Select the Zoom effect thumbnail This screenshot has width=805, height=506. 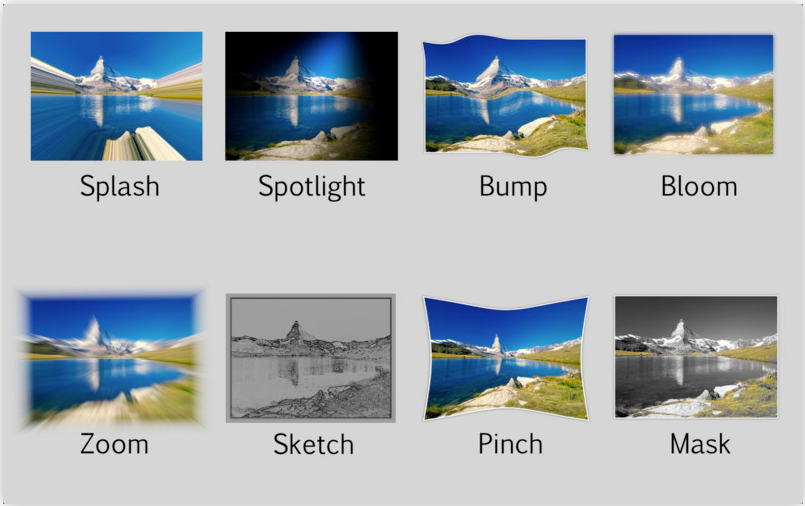[x=112, y=358]
